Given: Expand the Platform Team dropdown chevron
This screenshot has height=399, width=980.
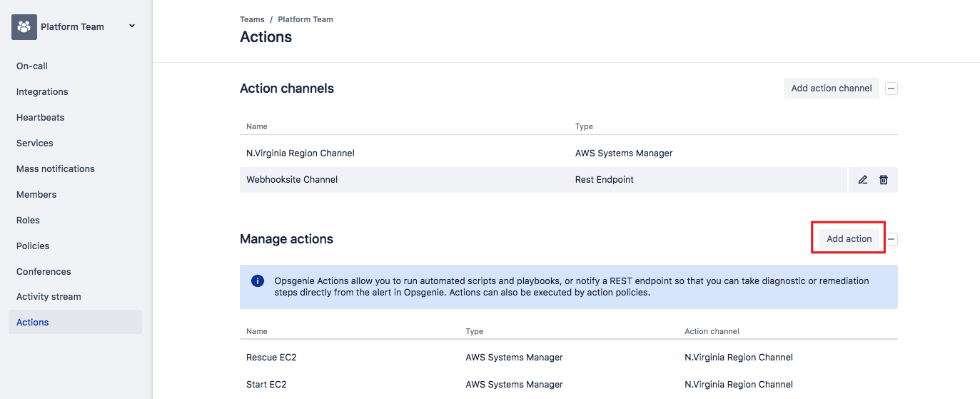Looking at the screenshot, I should click(x=131, y=26).
